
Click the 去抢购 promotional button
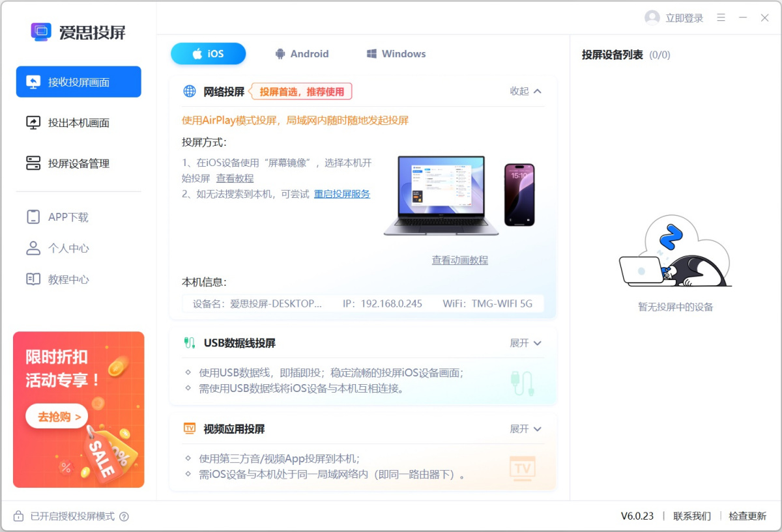coord(56,416)
